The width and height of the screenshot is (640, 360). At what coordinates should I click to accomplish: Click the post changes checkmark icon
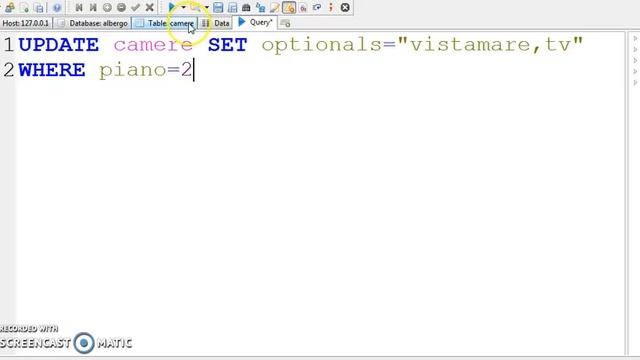coord(136,7)
